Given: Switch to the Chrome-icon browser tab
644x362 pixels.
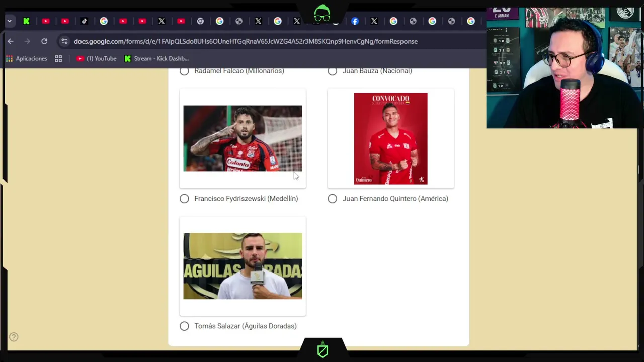Looking at the screenshot, I should [200, 21].
